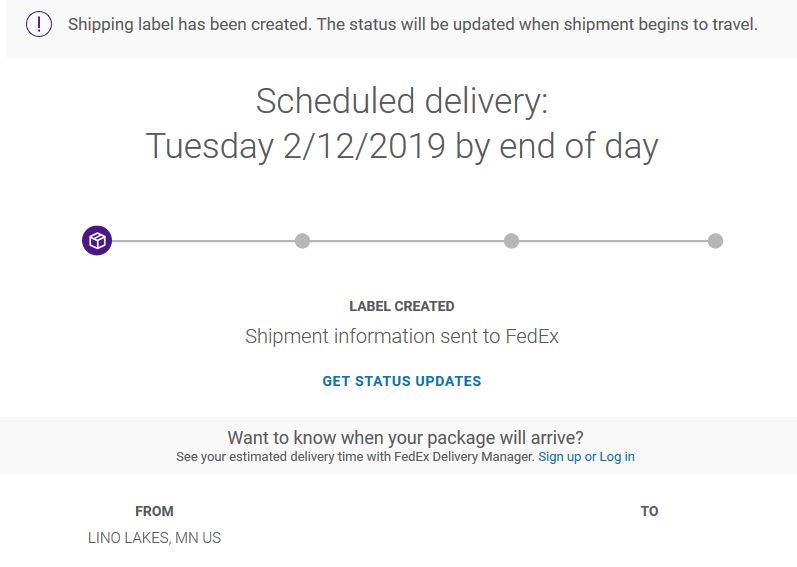The height and width of the screenshot is (567, 797).
Task: Click the exclamation alert icon
Action: [38, 24]
